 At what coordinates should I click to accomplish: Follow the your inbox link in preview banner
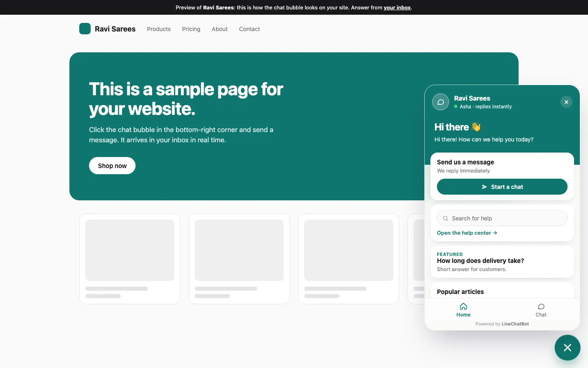pos(397,7)
